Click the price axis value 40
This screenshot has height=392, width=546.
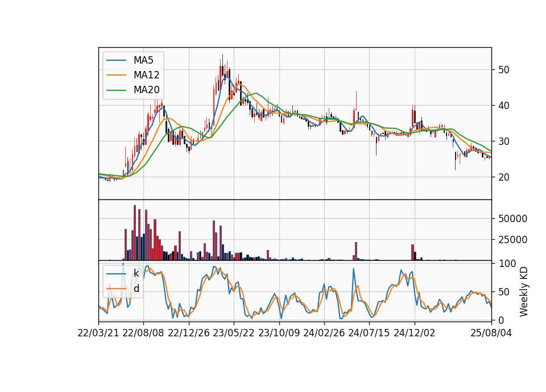click(x=503, y=106)
